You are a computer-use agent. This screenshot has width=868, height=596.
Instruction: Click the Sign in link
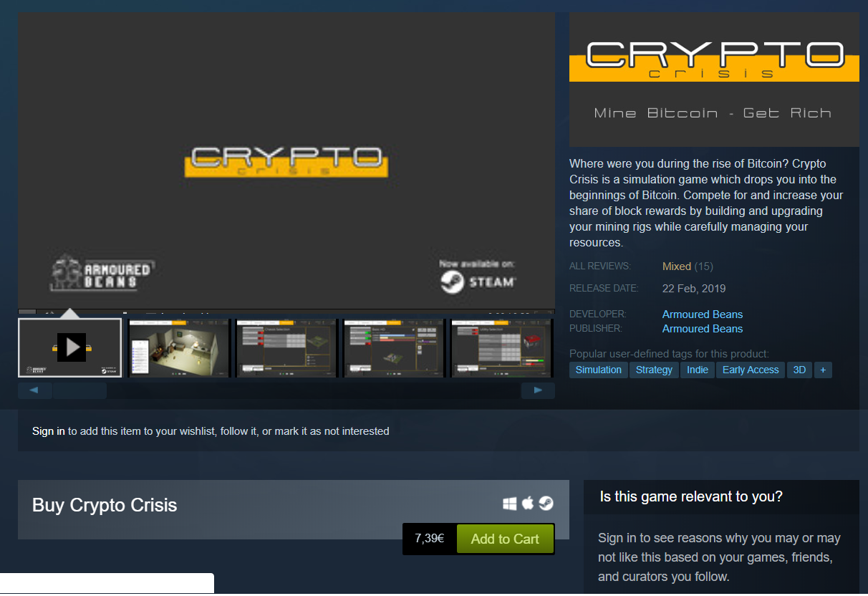coord(49,431)
